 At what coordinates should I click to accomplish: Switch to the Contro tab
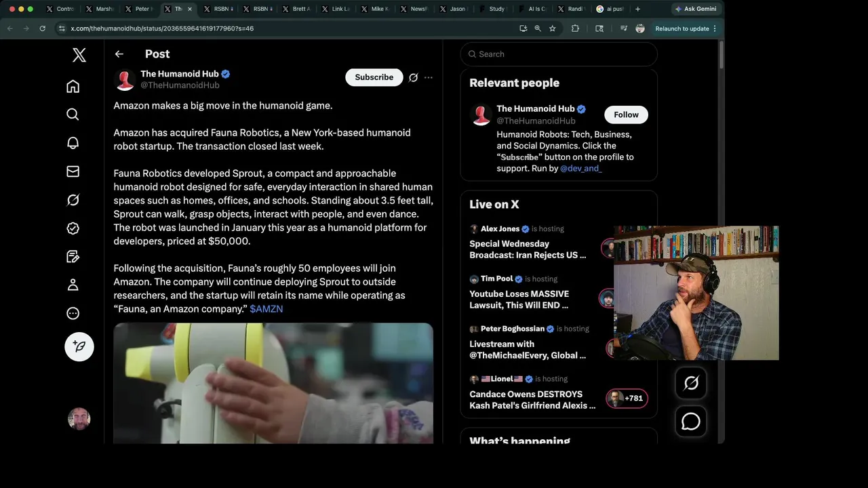tap(60, 9)
